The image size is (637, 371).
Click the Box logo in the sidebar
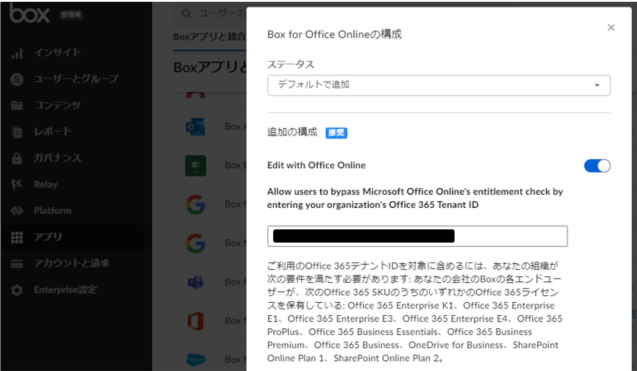tap(29, 13)
